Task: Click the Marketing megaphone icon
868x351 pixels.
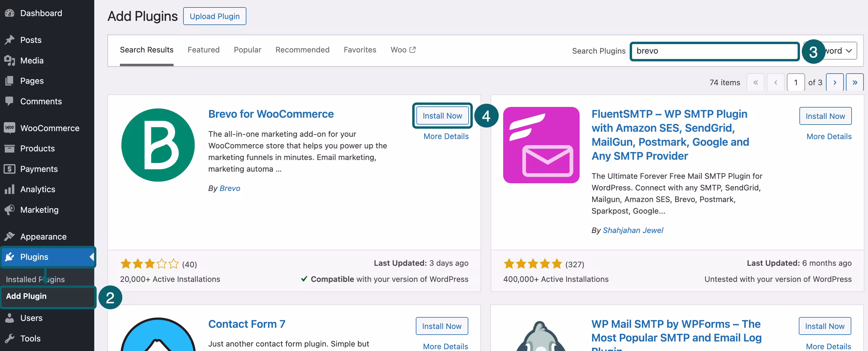Action: click(x=10, y=210)
